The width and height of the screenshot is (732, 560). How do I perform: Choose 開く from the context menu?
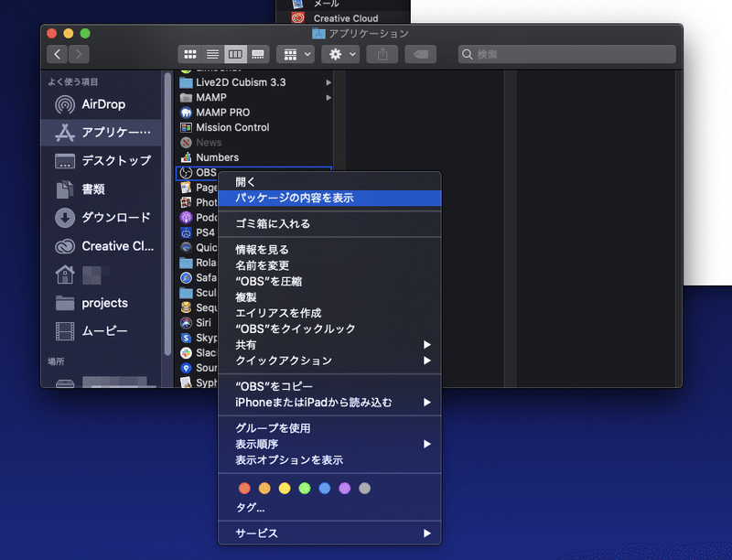coord(329,182)
